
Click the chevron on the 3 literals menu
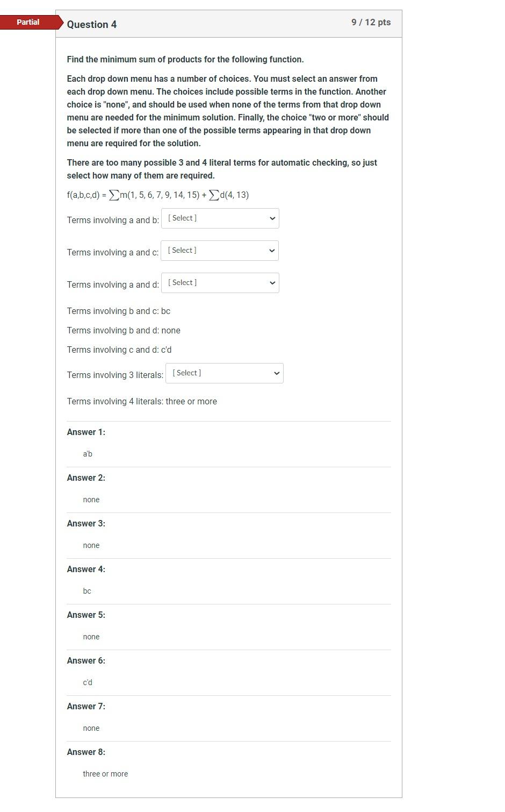pyautogui.click(x=276, y=373)
